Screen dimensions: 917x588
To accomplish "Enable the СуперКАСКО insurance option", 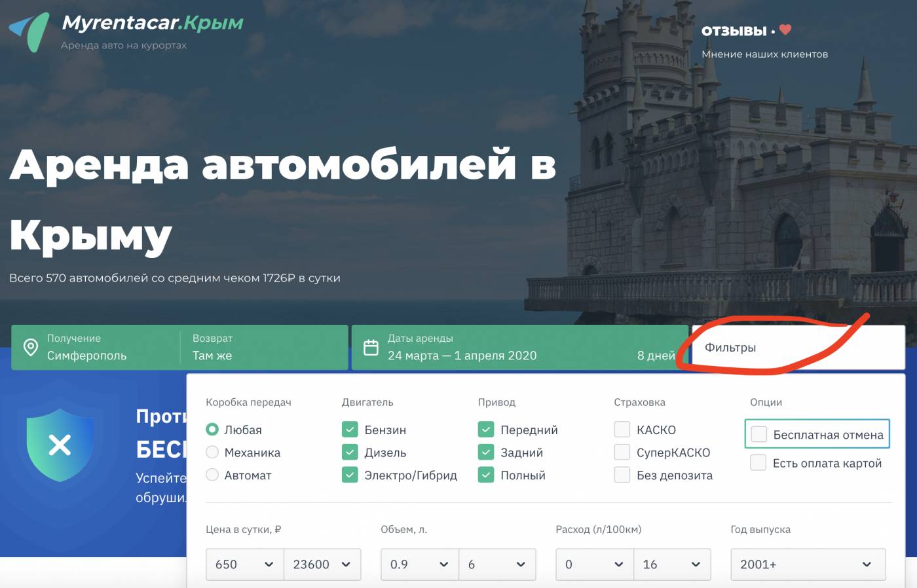I will pos(622,452).
